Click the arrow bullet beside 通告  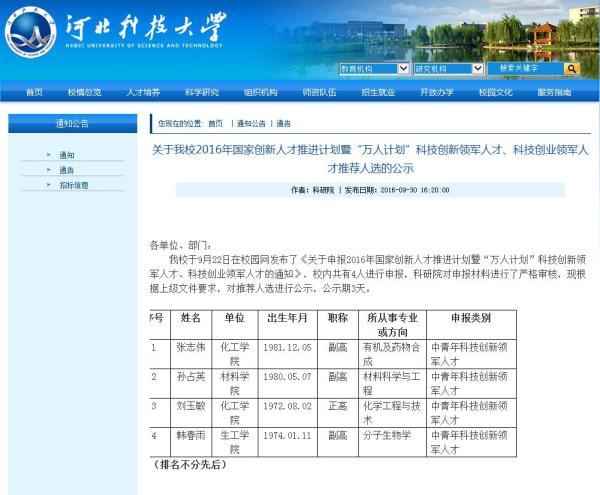(x=49, y=169)
